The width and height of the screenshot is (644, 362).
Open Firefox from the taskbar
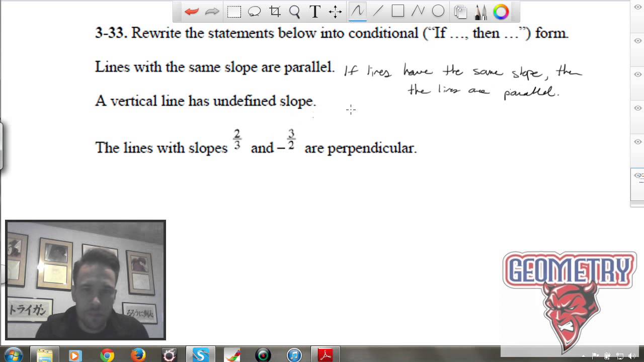(x=138, y=355)
